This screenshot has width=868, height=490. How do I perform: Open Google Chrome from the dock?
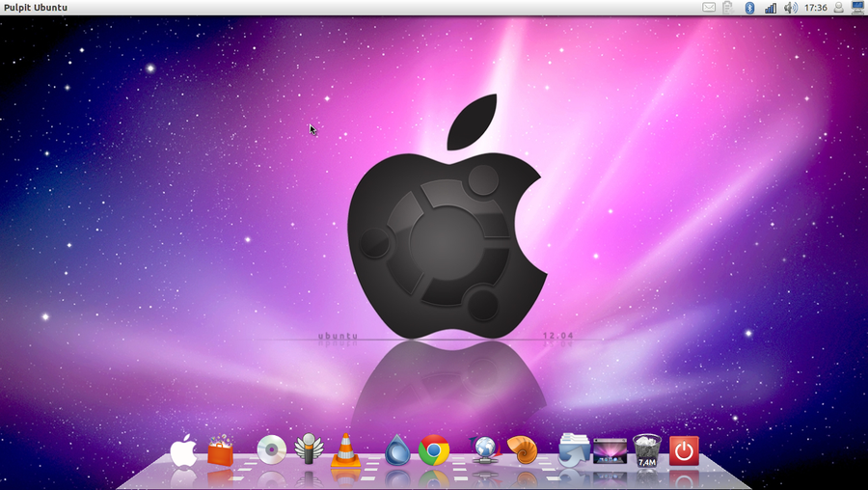coord(434,450)
